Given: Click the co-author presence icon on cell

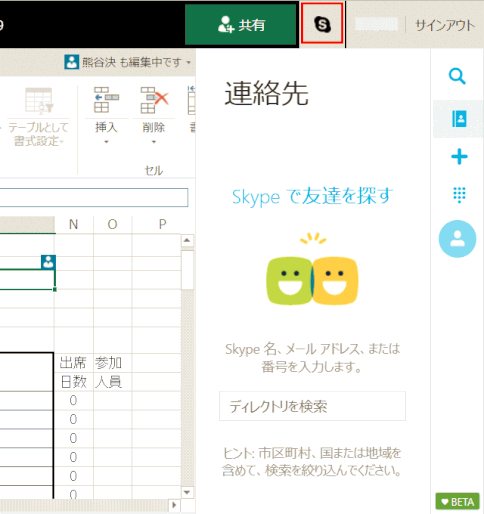Looking at the screenshot, I should coord(48,262).
